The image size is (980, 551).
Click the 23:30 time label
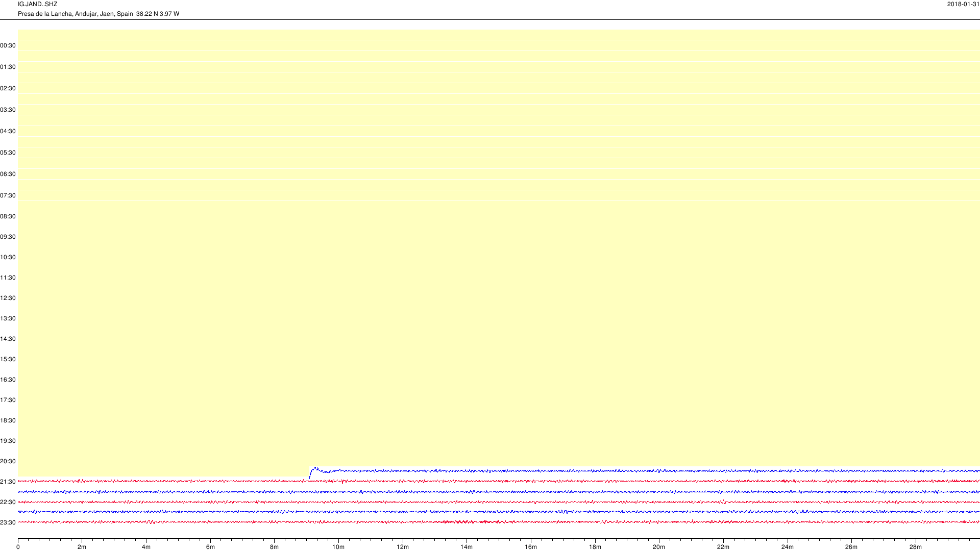pos(8,522)
